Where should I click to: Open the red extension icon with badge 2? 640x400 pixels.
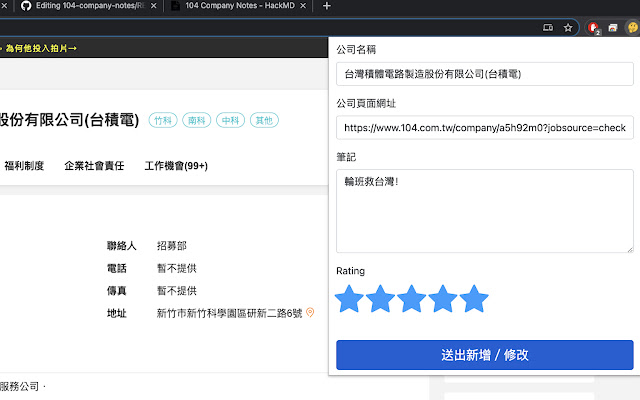(593, 28)
